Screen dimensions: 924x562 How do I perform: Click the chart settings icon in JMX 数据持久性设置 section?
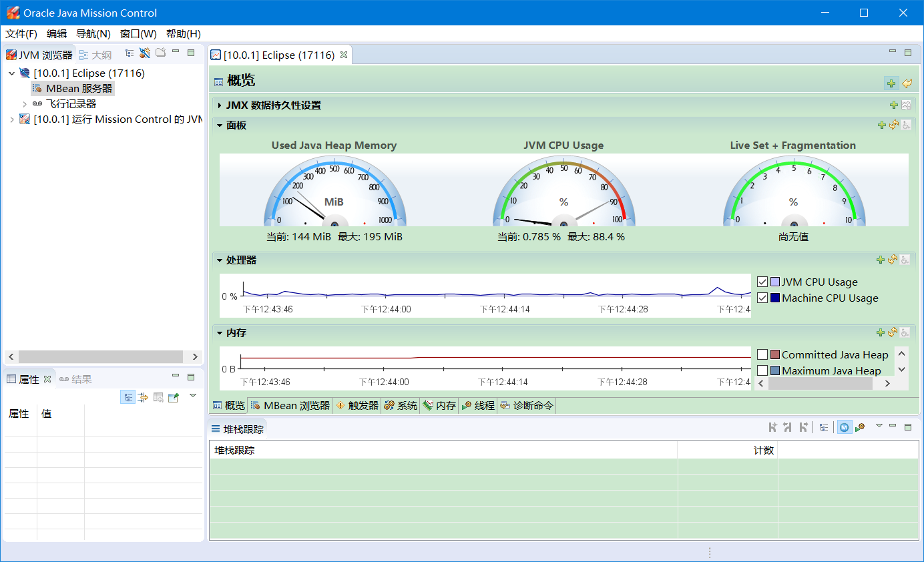point(906,105)
